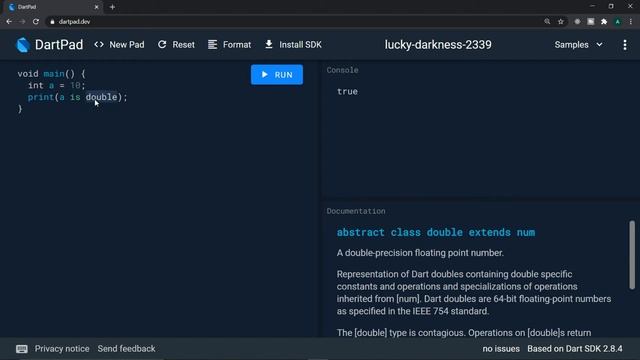Viewport: 640px width, 360px height.
Task: Open the Privacy notice link
Action: point(62,349)
